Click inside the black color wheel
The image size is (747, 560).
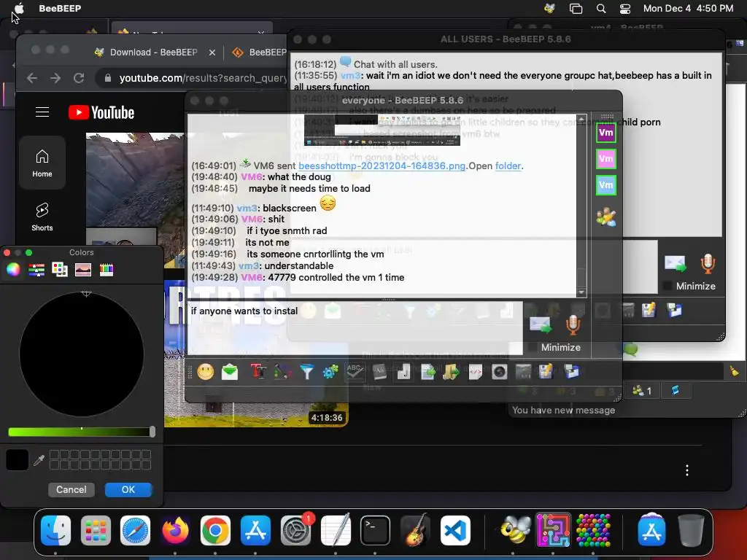(82, 354)
